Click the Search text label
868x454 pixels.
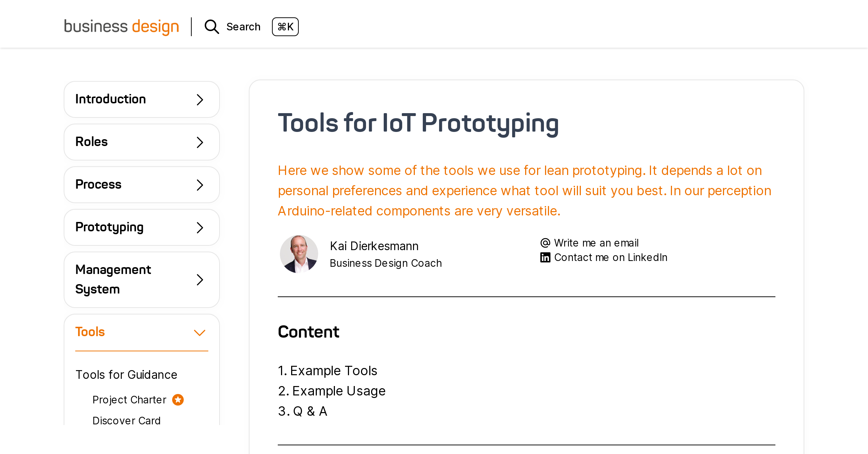(x=243, y=26)
